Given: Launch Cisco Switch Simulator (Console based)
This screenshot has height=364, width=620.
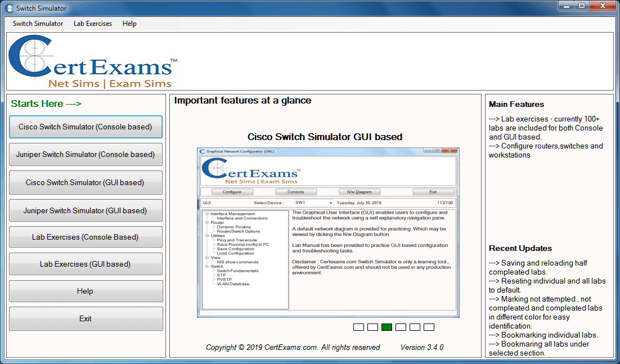Looking at the screenshot, I should tap(86, 127).
